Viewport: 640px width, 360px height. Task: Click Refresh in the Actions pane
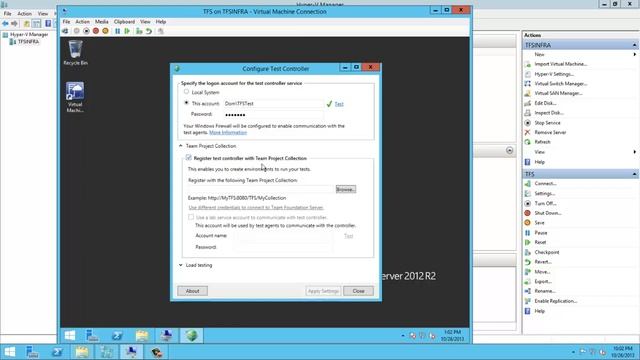coord(542,142)
